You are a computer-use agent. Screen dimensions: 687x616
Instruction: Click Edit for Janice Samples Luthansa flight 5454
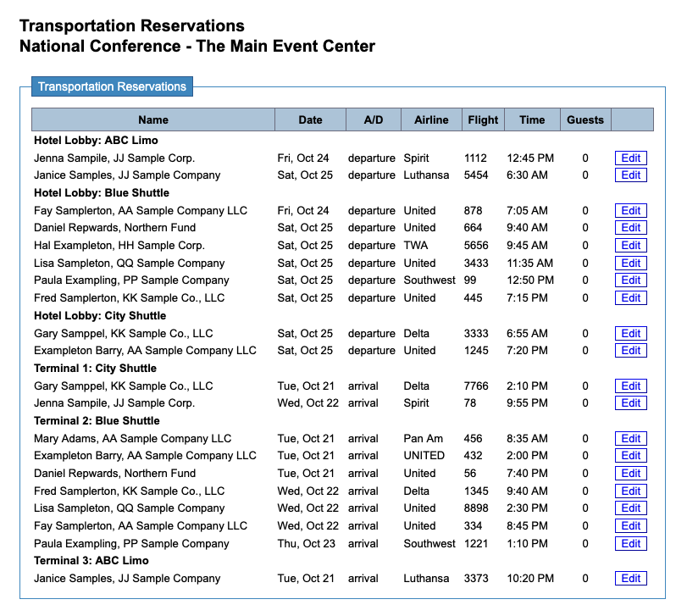pos(630,175)
